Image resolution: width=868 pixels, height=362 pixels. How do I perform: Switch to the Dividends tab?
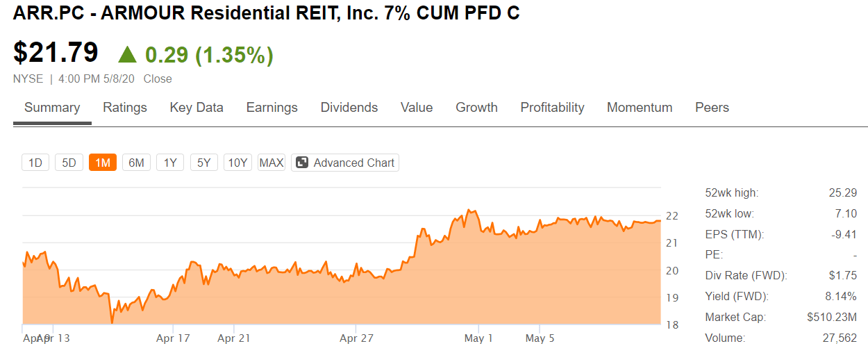point(349,108)
